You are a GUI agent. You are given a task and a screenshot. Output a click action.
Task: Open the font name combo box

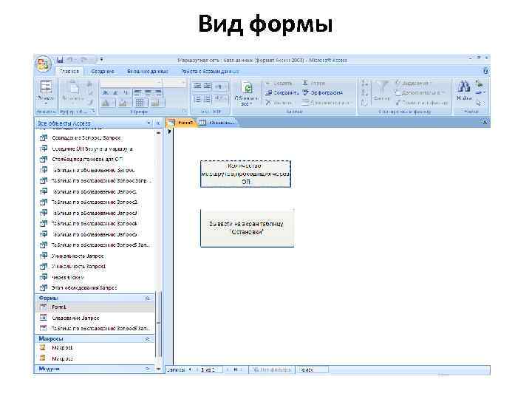(131, 83)
